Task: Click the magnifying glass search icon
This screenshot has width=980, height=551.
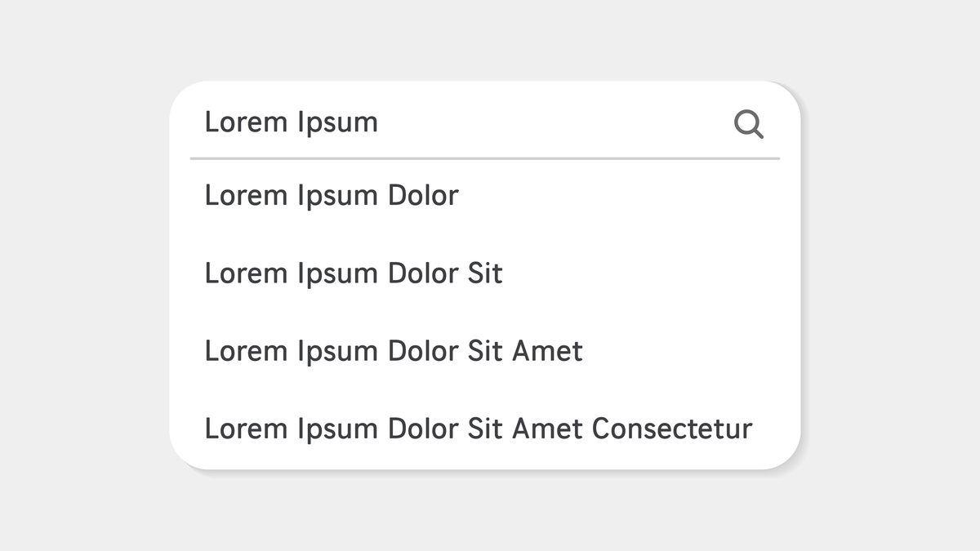Action: click(748, 124)
